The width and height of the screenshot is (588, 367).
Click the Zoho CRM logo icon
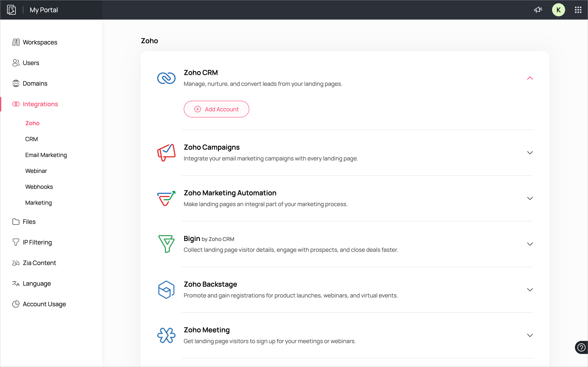click(166, 78)
